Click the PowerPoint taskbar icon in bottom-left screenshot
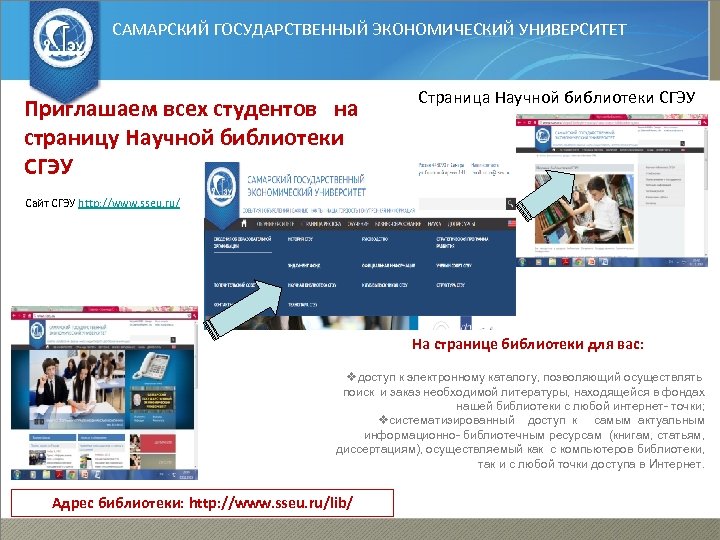720x540 pixels. coord(84,474)
